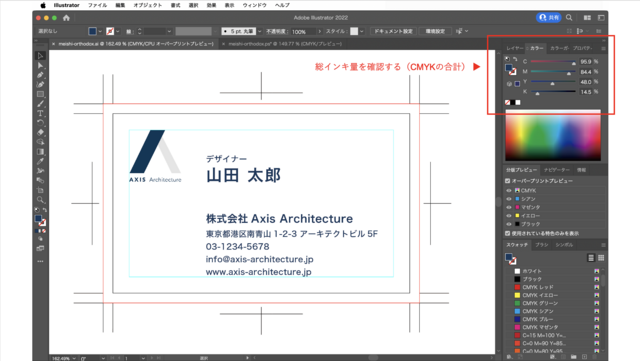Image resolution: width=640 pixels, height=361 pixels.
Task: Open the オブジェクト menu
Action: (x=148, y=5)
